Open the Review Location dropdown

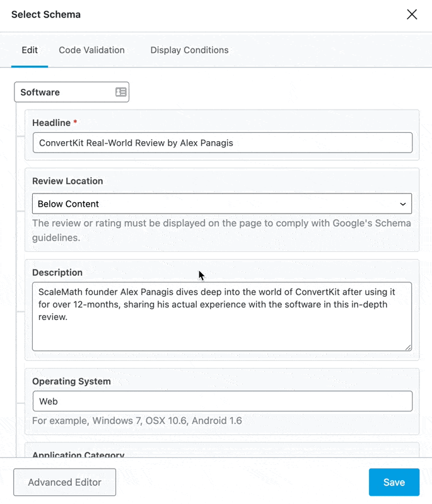coord(222,203)
